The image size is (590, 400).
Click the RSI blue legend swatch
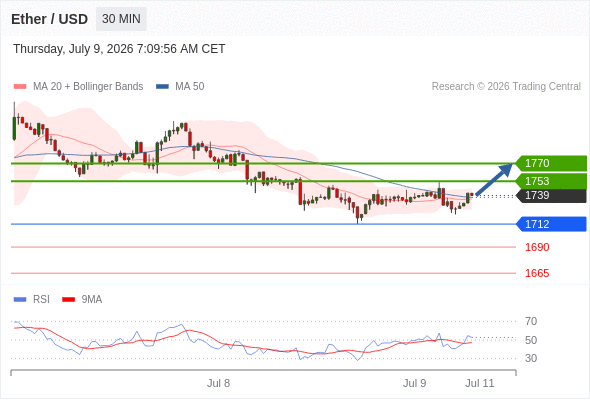coord(20,300)
